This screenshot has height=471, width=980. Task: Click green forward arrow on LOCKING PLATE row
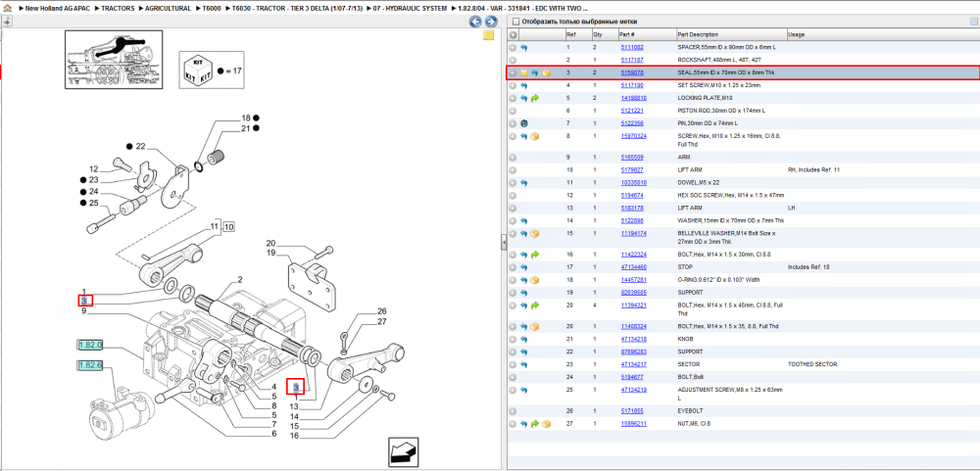535,98
